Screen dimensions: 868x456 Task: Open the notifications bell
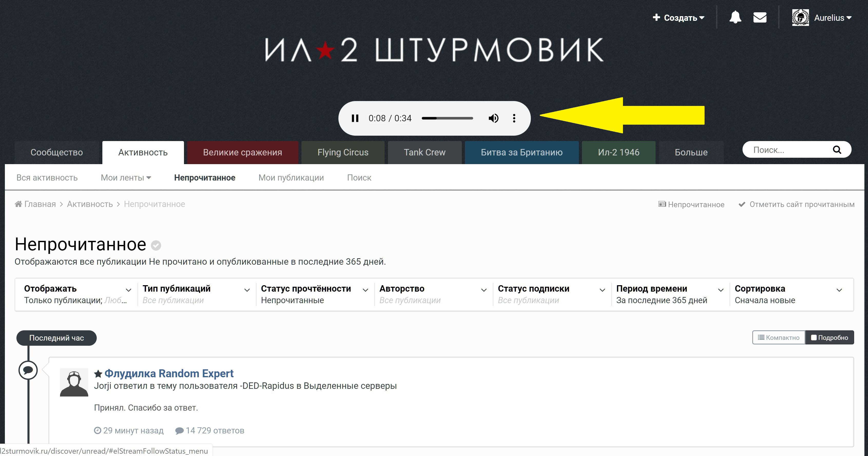click(x=735, y=17)
